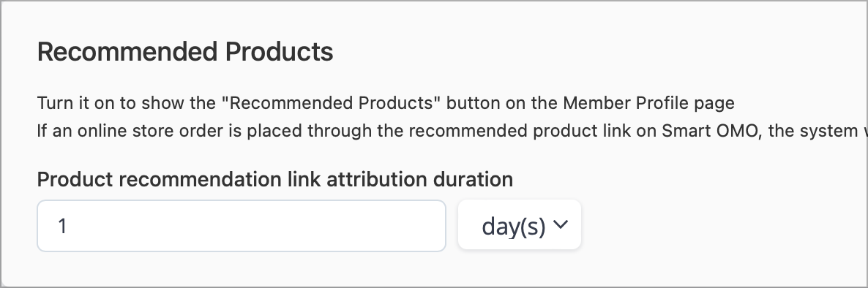Click the chevron arrow beside day(s)
This screenshot has height=288, width=868.
pyautogui.click(x=560, y=224)
